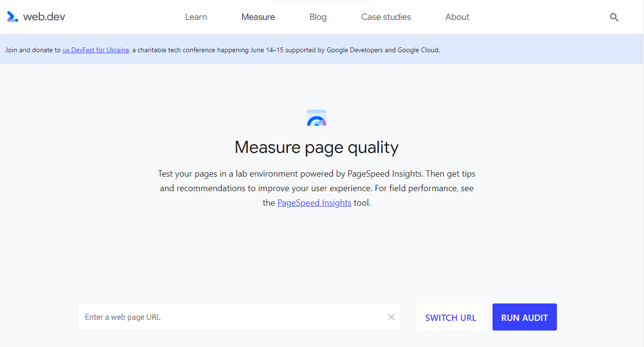Open the Case studies page
The height and width of the screenshot is (347, 644).
[386, 16]
